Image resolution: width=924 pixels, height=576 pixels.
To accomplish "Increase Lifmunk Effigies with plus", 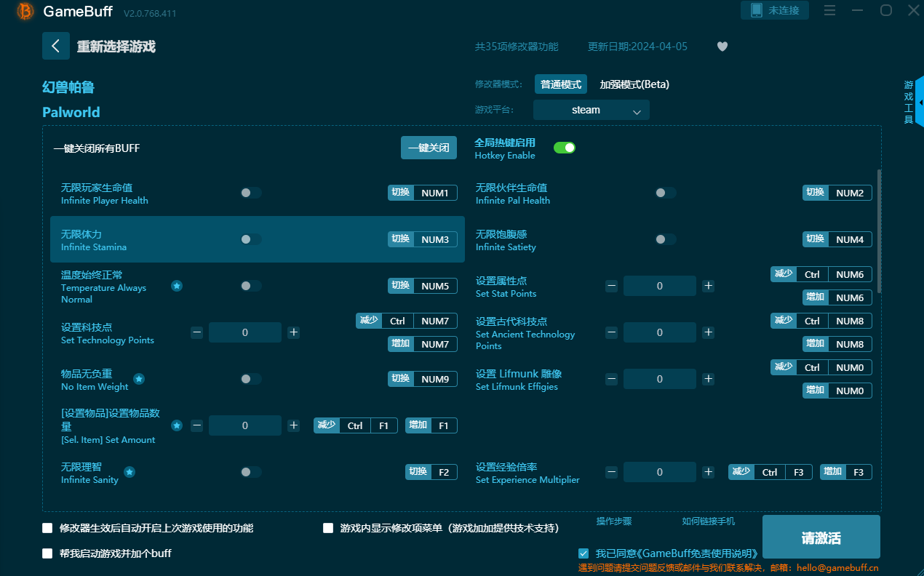I will [708, 379].
